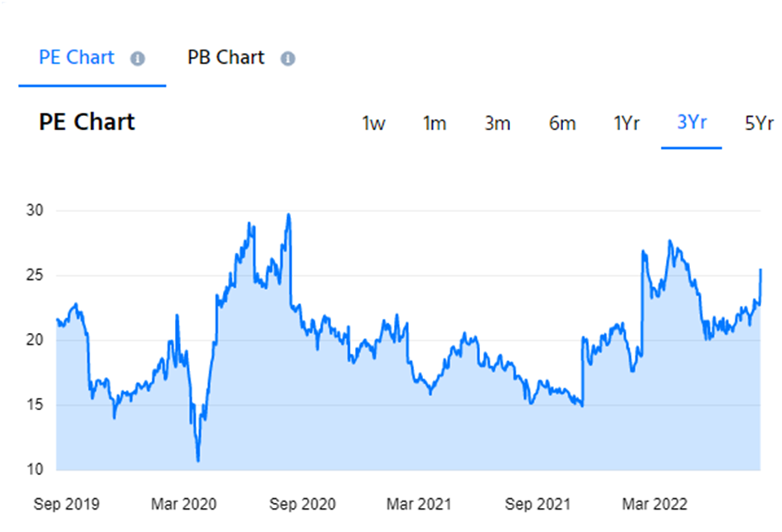Click the chart peak near Sep 2020

[x=288, y=215]
